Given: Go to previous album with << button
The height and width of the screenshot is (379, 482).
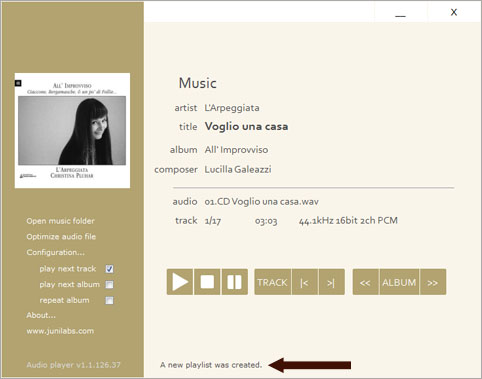Looking at the screenshot, I should pos(366,282).
